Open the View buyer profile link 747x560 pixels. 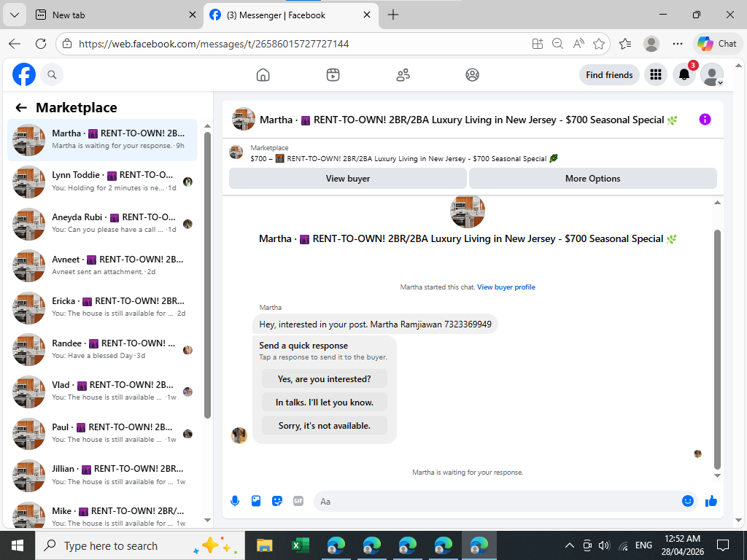pos(506,287)
